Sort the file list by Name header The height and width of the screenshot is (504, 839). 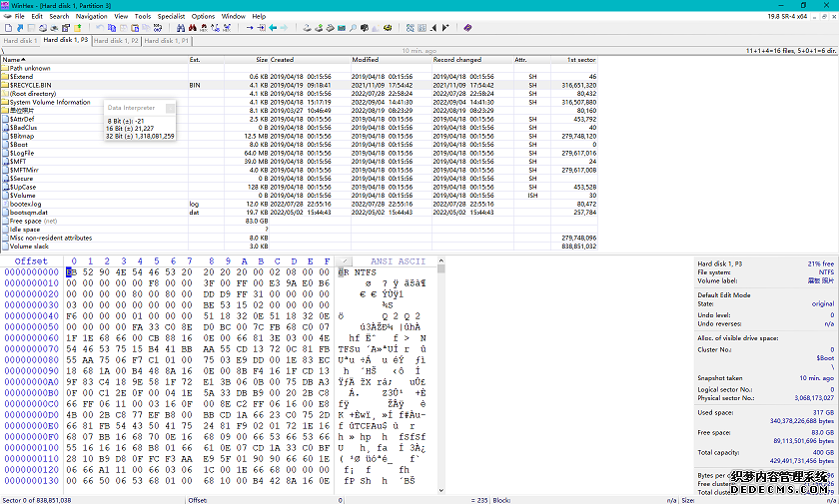[x=94, y=59]
